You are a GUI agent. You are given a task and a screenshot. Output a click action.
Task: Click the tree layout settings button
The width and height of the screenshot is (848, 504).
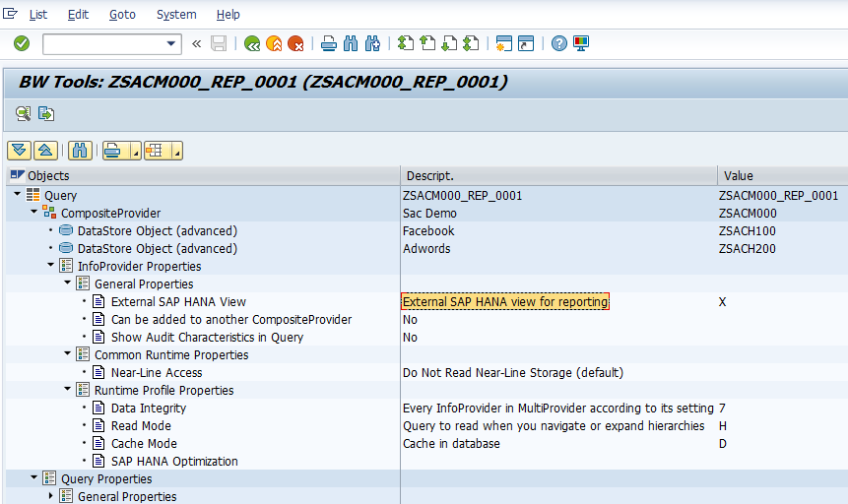(157, 151)
